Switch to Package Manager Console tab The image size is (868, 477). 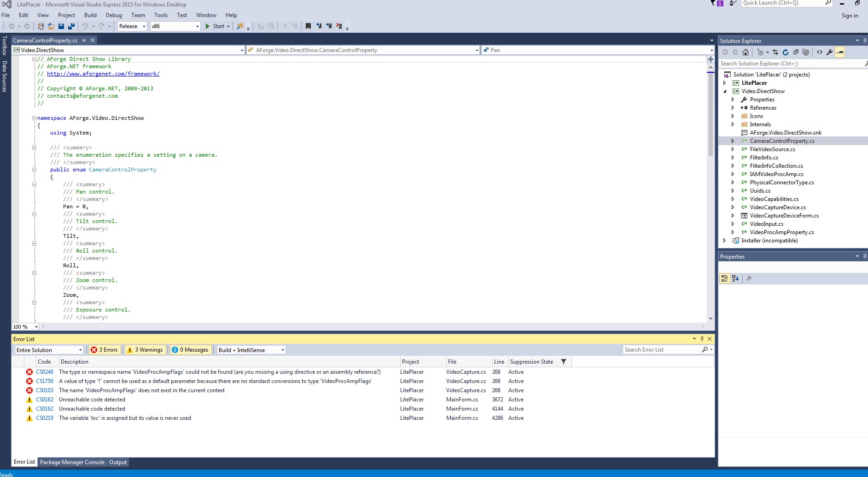pos(72,462)
